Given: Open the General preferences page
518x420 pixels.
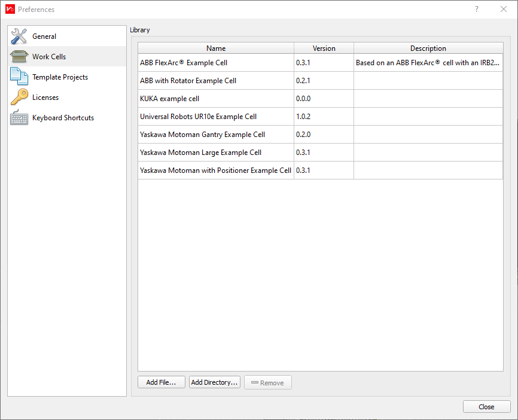Looking at the screenshot, I should coord(67,36).
